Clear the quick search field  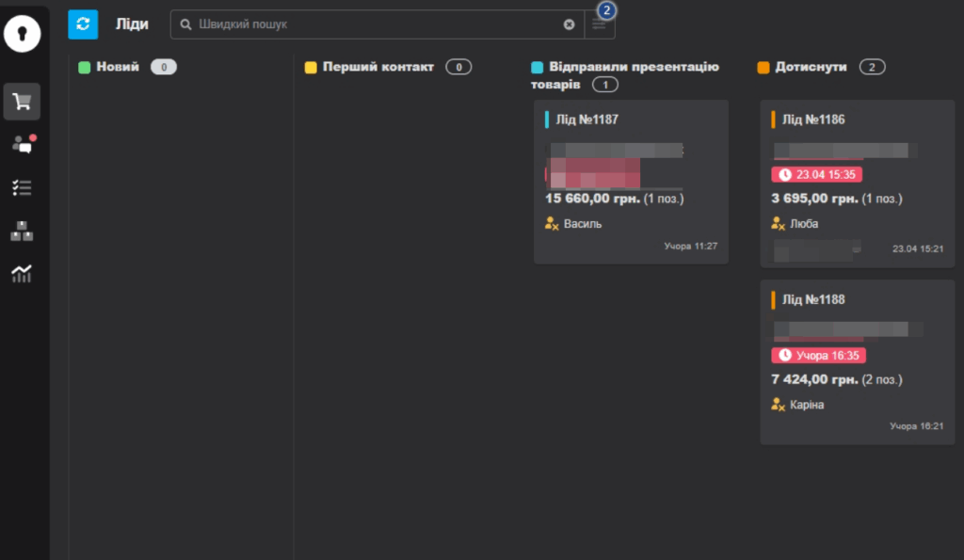point(569,24)
